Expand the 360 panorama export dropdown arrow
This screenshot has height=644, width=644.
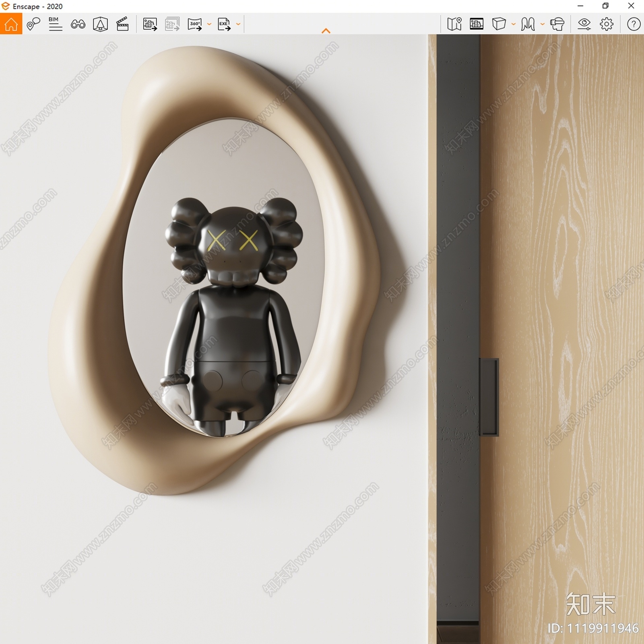pos(209,24)
